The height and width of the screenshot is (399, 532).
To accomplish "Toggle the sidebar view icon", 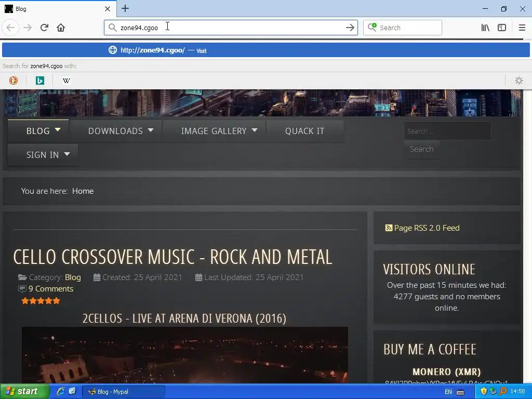I will pos(502,28).
